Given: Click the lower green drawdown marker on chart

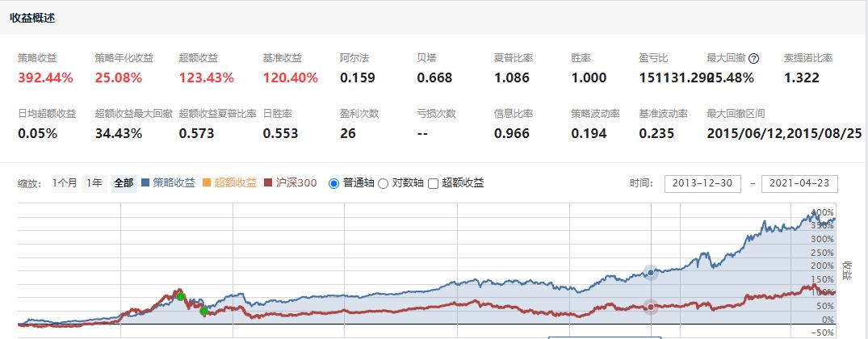Looking at the screenshot, I should pos(203,311).
